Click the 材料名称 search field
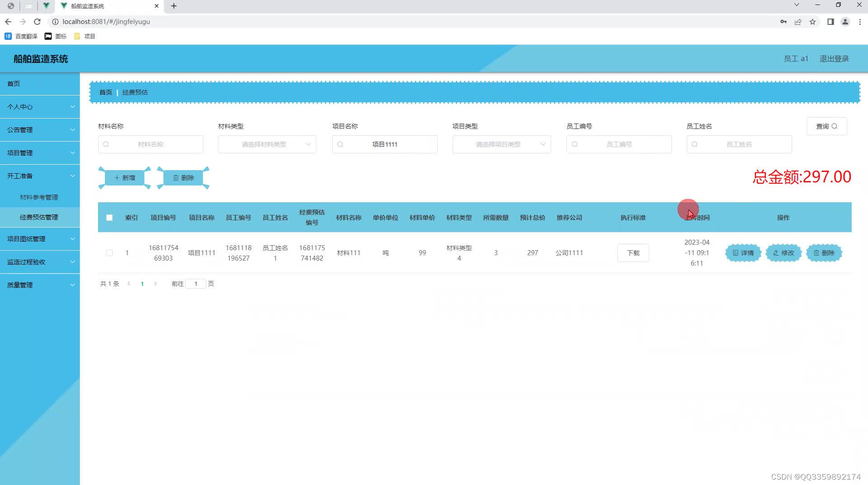Viewport: 868px width, 485px height. (151, 144)
